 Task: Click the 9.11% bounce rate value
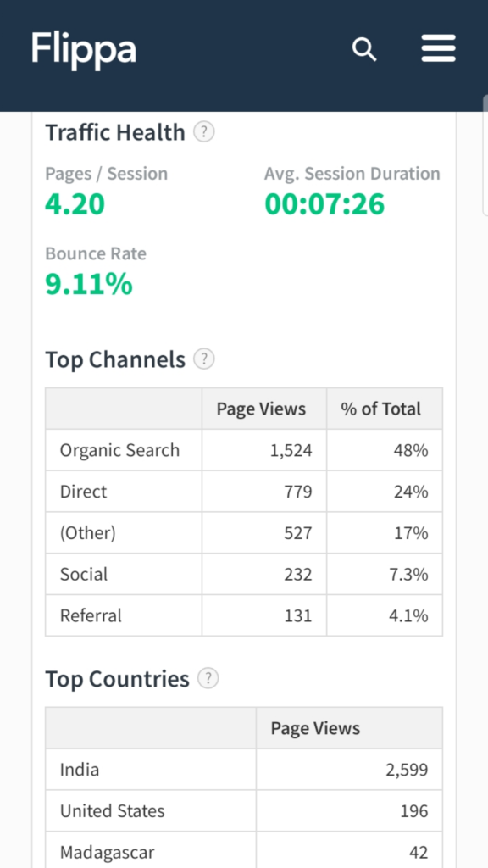[x=89, y=284]
